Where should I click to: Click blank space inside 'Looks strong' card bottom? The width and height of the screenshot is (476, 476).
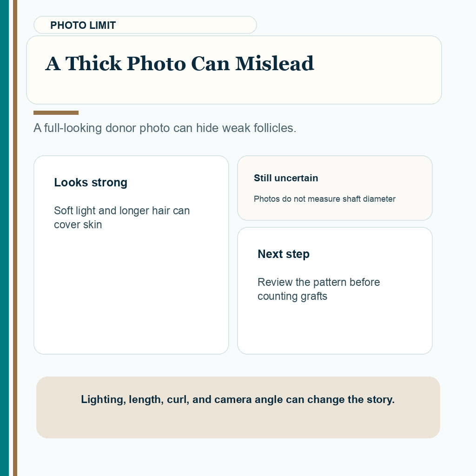coord(131,304)
